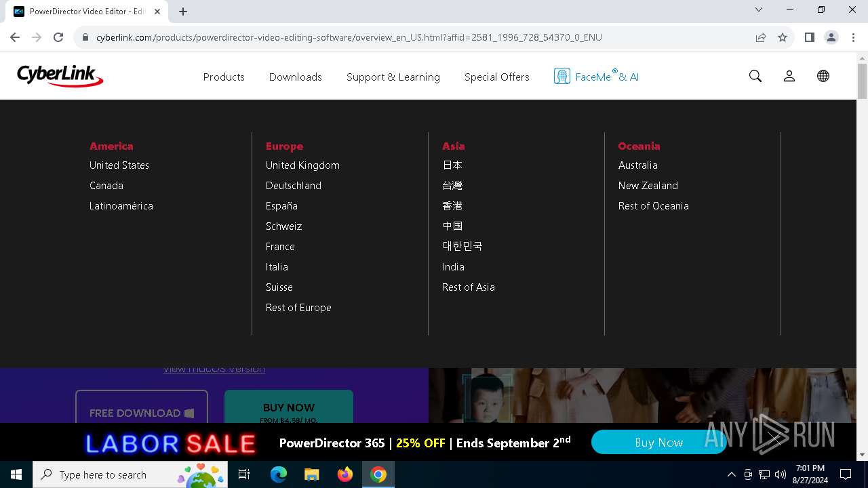View site information lock icon
This screenshot has width=868, height=488.
click(85, 37)
